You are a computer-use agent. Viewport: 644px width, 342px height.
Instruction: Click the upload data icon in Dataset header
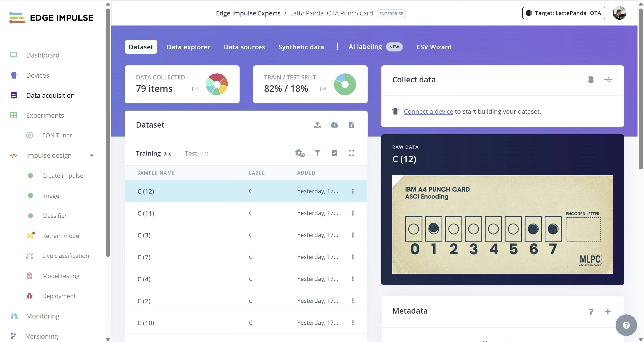coord(317,125)
